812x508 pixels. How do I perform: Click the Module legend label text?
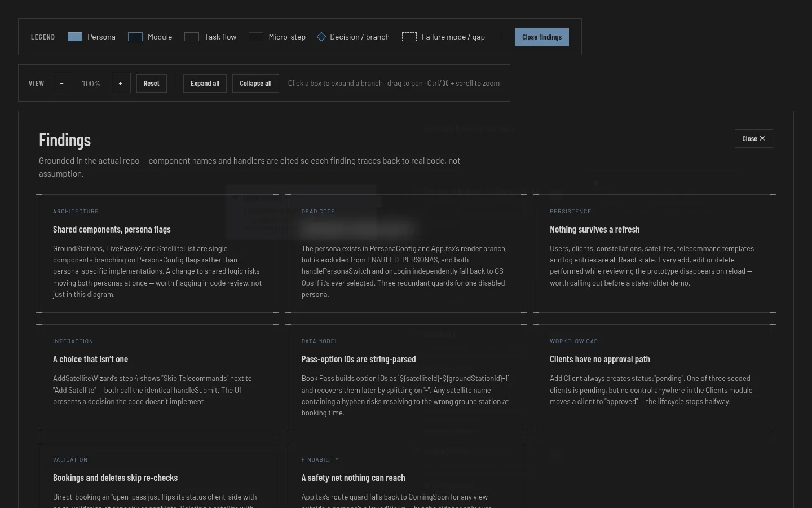pos(160,37)
